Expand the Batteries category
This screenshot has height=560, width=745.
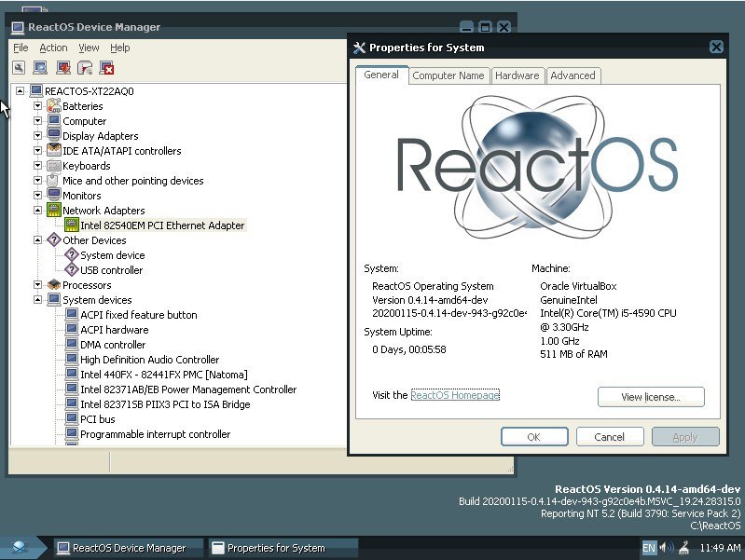coord(38,106)
